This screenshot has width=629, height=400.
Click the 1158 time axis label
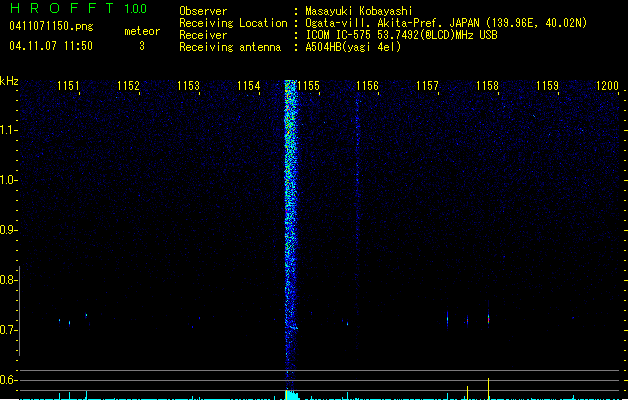pyautogui.click(x=487, y=86)
